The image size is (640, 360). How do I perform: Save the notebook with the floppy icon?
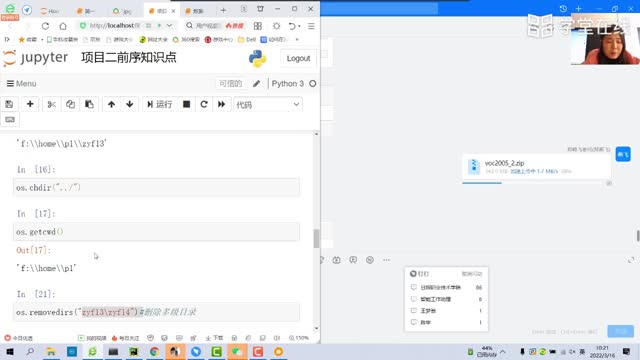click(9, 104)
